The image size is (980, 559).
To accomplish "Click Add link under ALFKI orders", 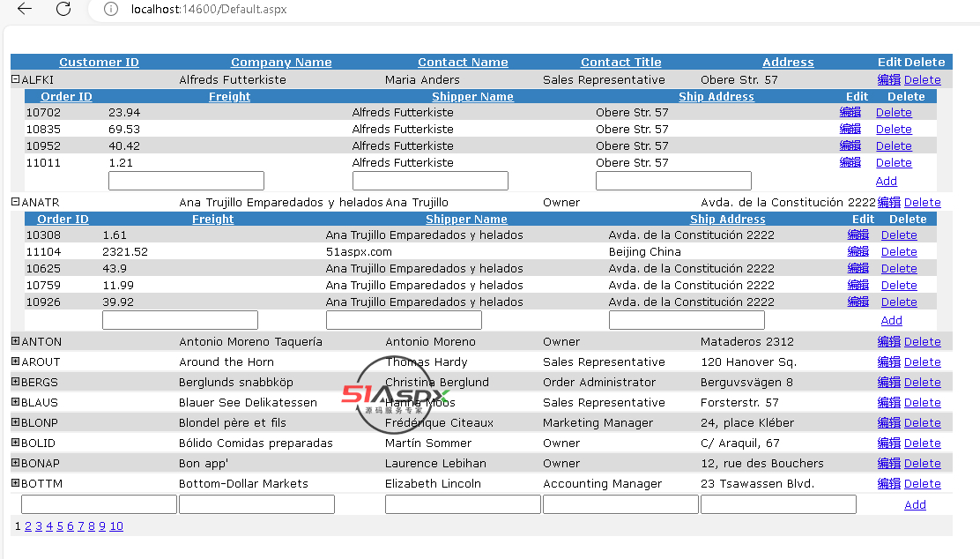I will pos(886,182).
